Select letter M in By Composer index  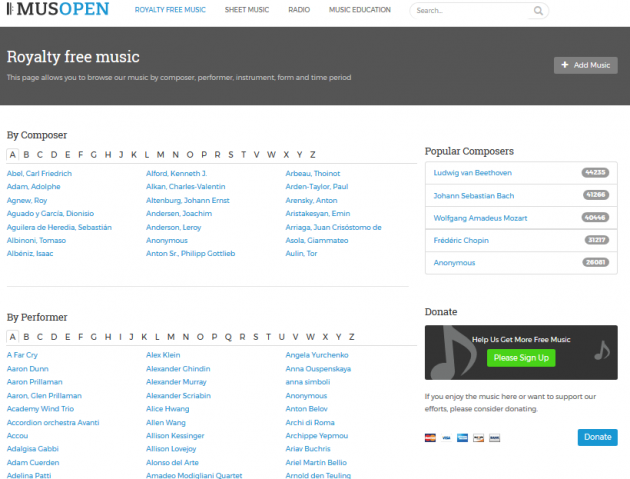click(160, 155)
